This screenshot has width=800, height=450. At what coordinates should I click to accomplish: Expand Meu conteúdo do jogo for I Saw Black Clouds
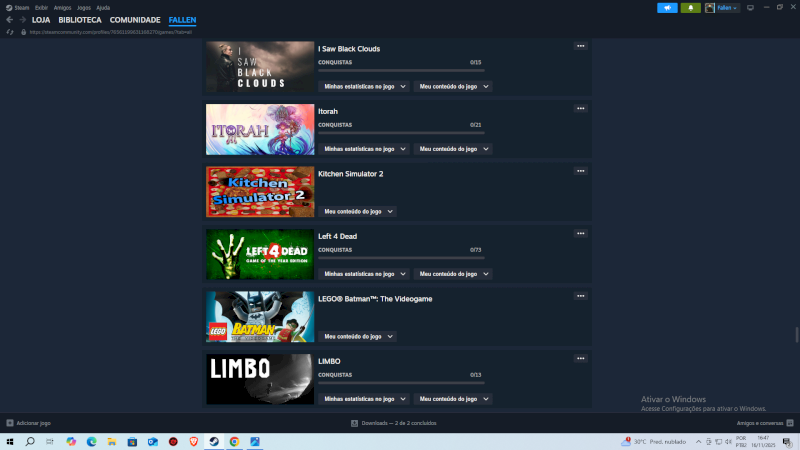[453, 86]
